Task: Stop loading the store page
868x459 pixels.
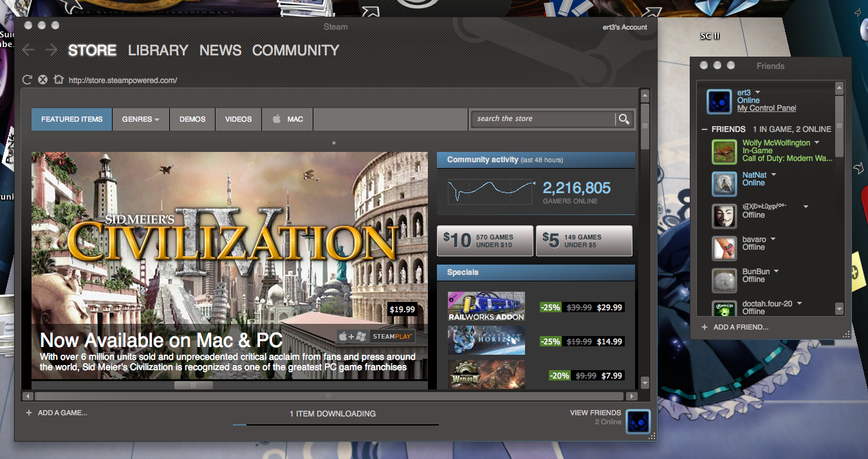Action: (x=42, y=80)
